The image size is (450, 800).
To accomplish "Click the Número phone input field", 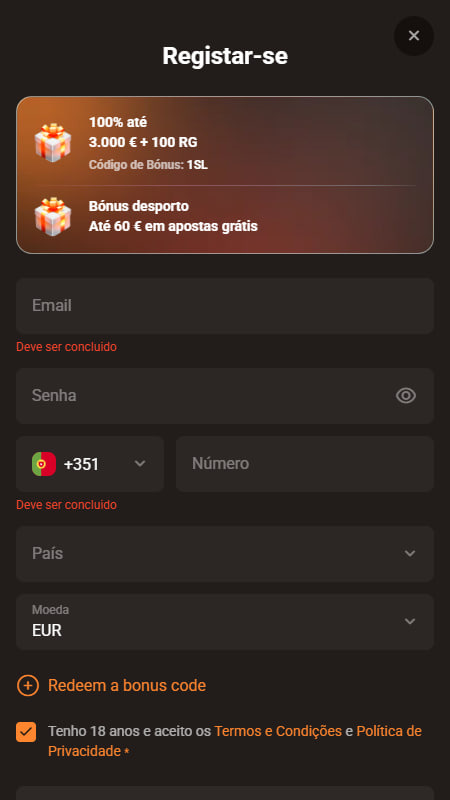I will click(305, 464).
